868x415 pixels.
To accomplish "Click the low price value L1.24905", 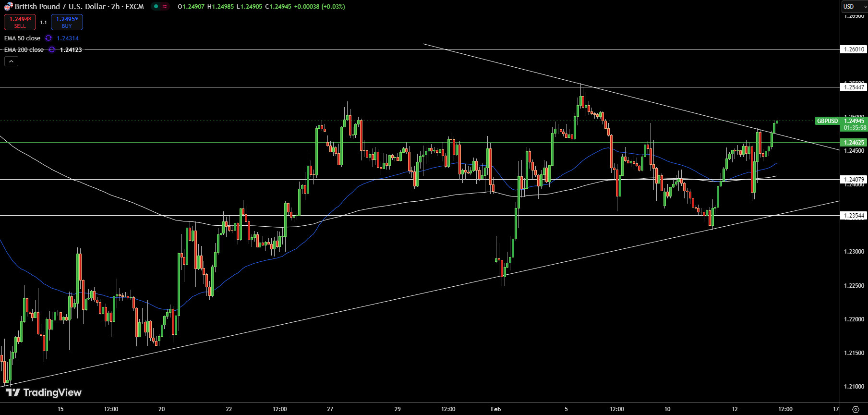I will [x=249, y=6].
